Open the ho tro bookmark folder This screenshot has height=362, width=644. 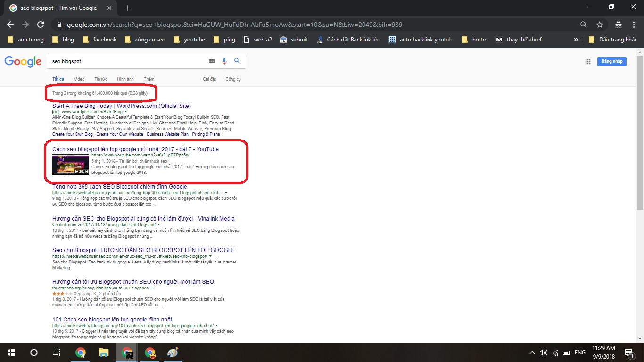[475, 40]
